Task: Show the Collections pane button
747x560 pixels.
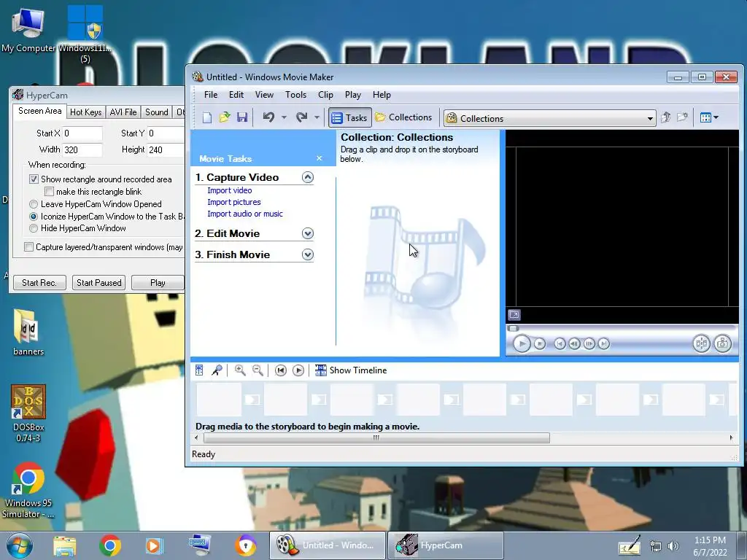Action: click(403, 117)
